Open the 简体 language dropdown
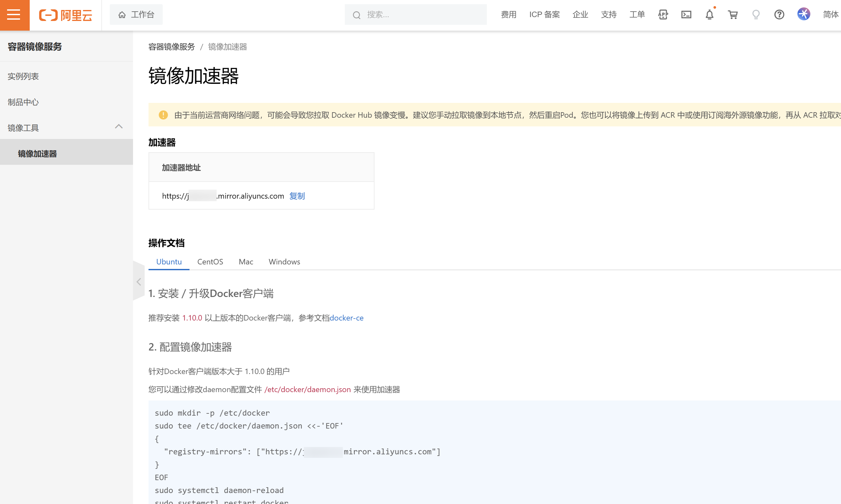 pos(830,15)
